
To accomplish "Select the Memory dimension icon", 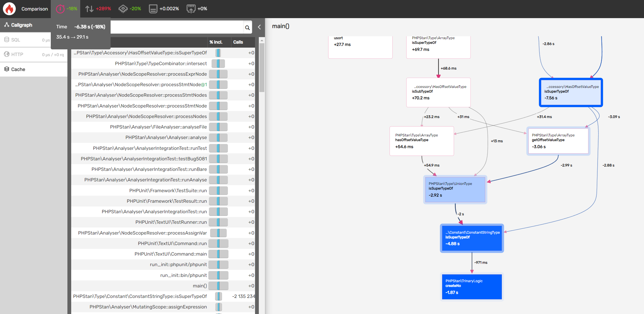I will (153, 9).
